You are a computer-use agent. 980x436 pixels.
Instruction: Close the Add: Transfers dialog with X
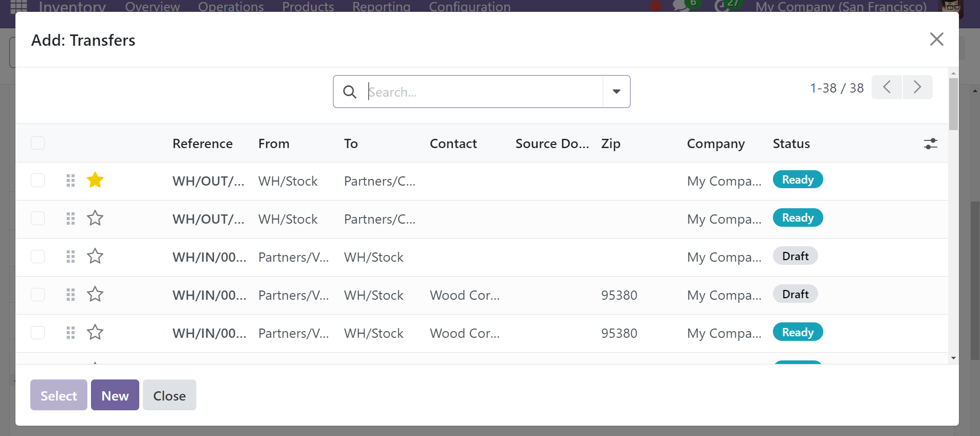936,39
